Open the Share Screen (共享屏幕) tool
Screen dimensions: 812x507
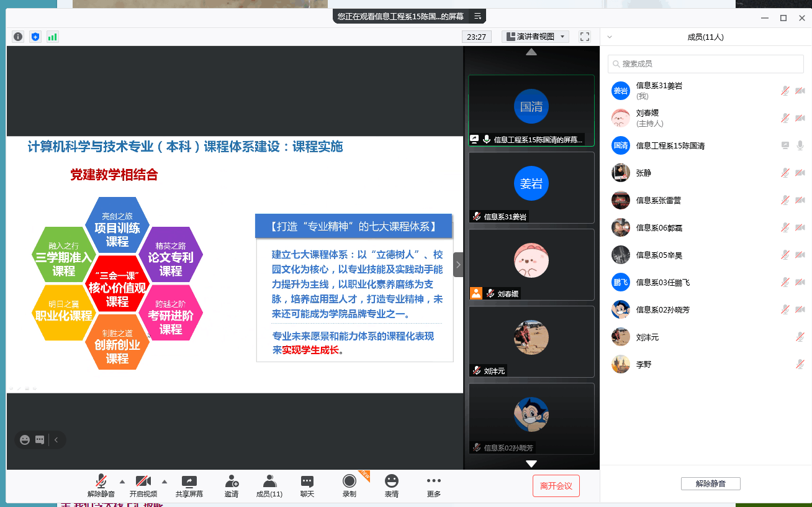coord(189,486)
